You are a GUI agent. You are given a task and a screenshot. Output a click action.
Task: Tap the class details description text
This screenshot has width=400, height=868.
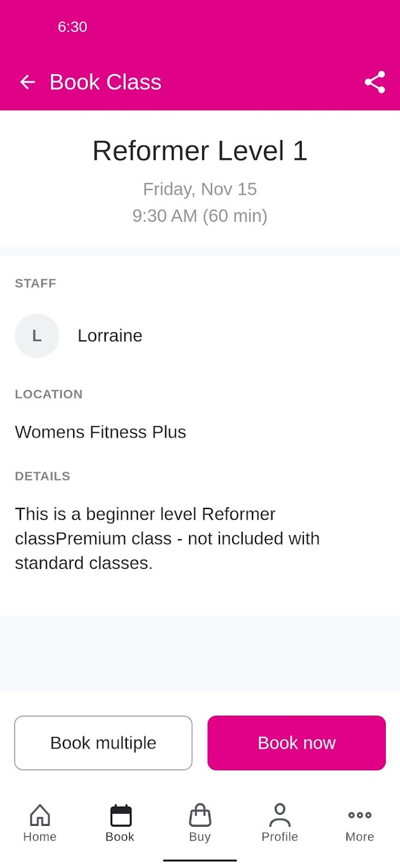(x=167, y=539)
